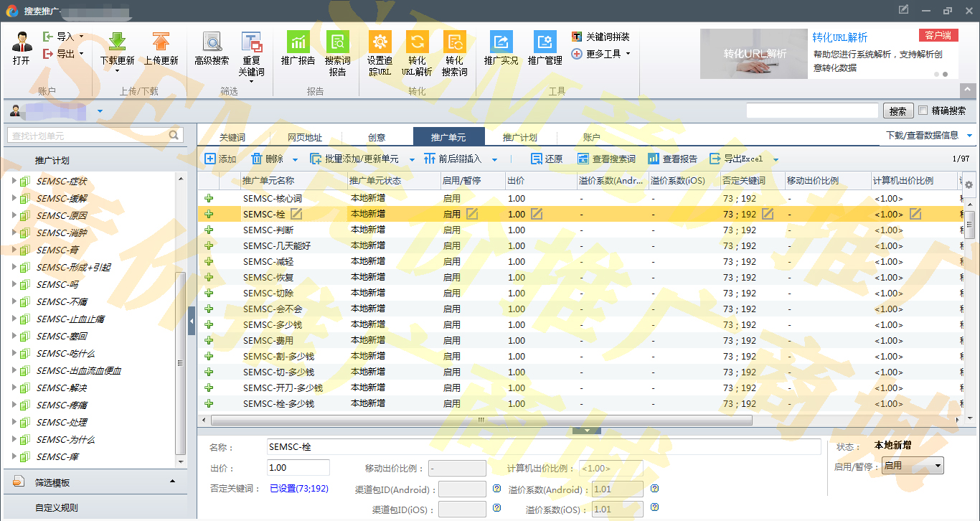This screenshot has width=980, height=521.
Task: Click the 更多工具 plus icon
Action: 577,54
